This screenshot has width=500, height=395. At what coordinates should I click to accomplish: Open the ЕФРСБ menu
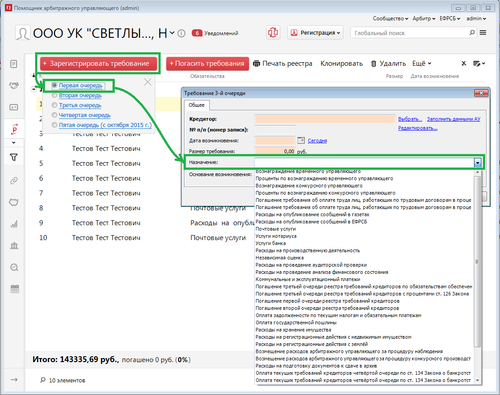(x=450, y=19)
